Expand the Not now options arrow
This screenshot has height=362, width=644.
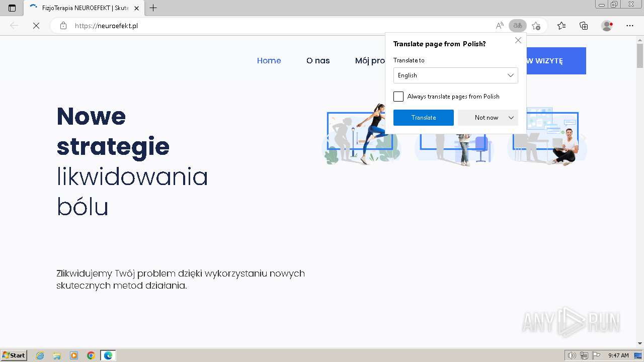[x=511, y=118]
